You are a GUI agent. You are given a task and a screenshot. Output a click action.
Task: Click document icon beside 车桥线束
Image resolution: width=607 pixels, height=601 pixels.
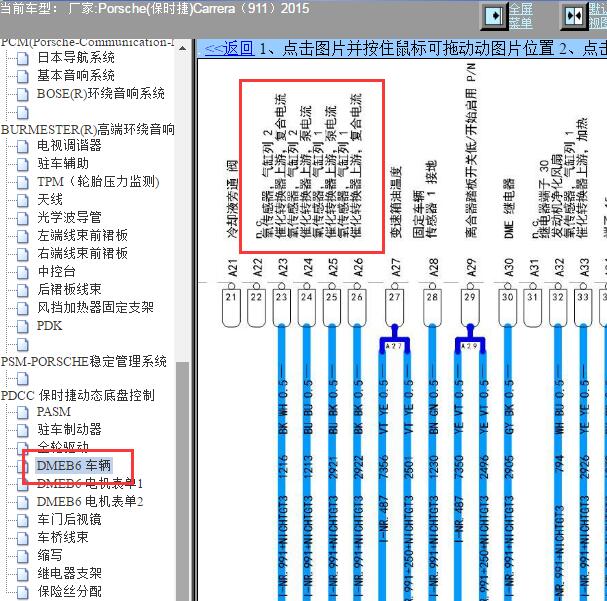22,538
